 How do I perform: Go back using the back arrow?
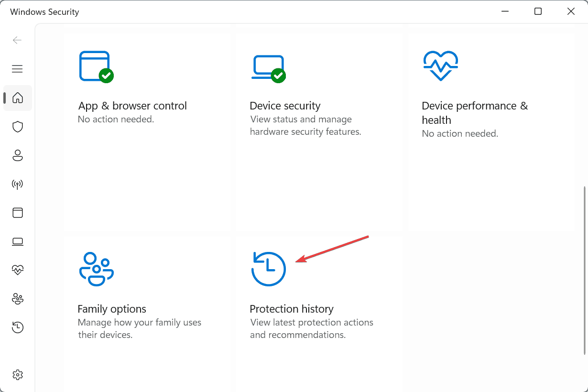pos(17,40)
